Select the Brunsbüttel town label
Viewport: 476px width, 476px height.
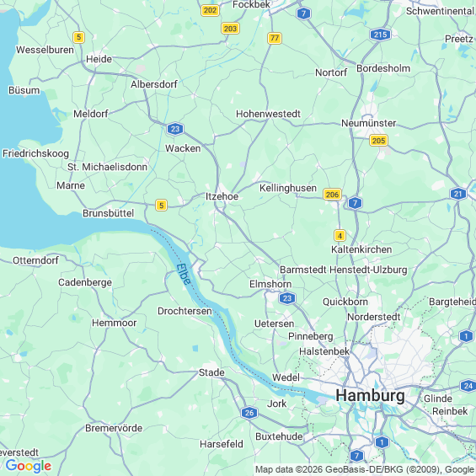109,213
